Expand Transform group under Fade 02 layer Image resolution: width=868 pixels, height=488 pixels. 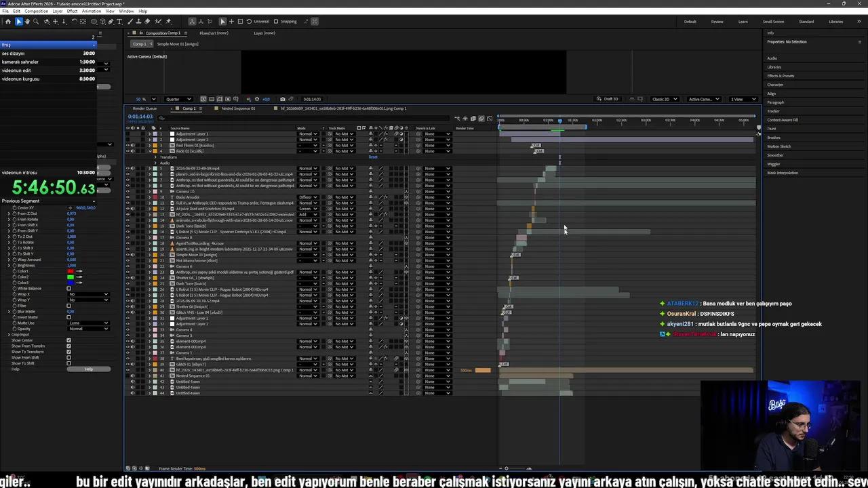(155, 157)
